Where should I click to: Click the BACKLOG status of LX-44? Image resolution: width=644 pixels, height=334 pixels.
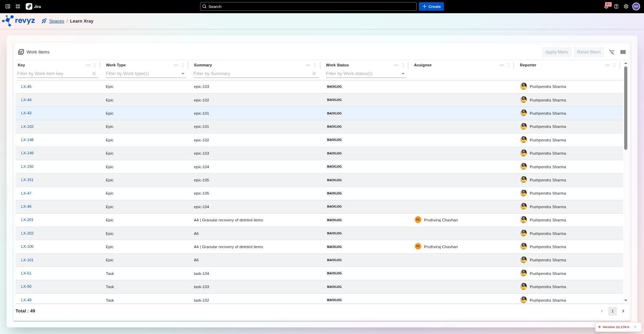(334, 100)
